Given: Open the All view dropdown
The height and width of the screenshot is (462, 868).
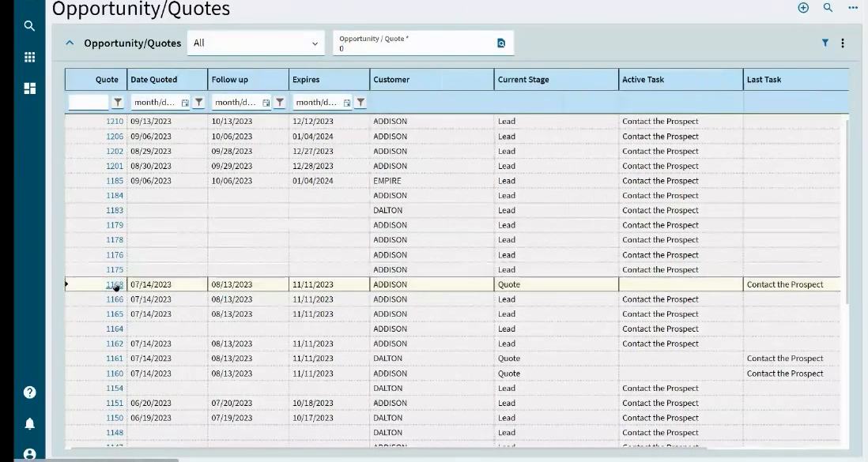Looking at the screenshot, I should pyautogui.click(x=256, y=43).
